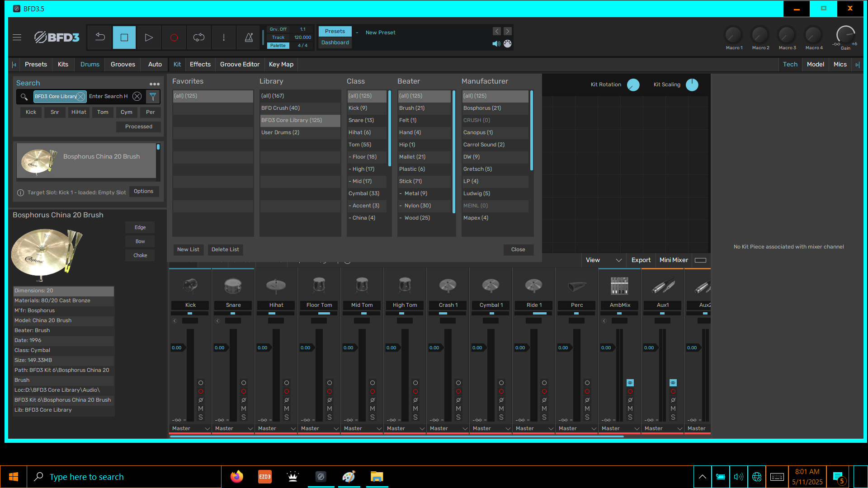868x488 pixels.
Task: Toggle the blue link button on AmbMix
Action: click(630, 383)
